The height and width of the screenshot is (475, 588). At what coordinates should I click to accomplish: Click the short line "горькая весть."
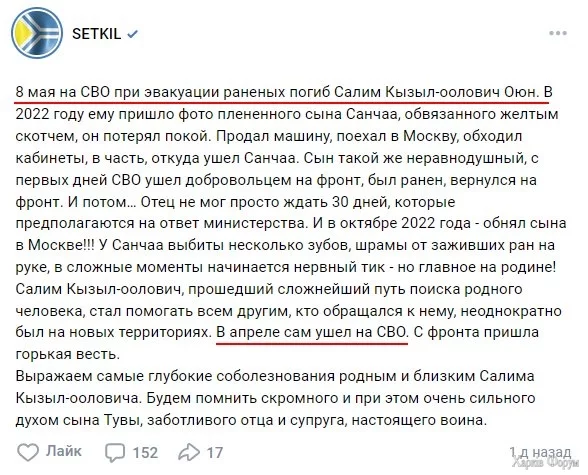[x=68, y=354]
